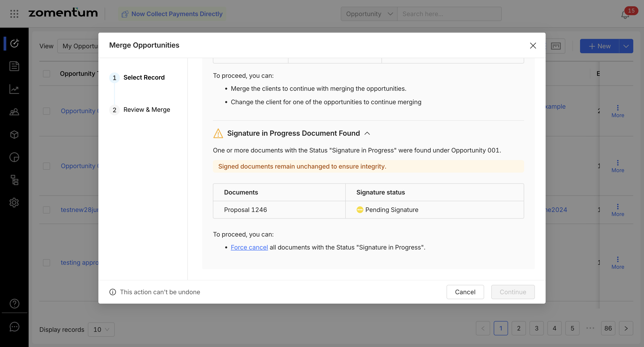The image size is (644, 347).
Task: Open the app launcher grid icon
Action: [x=14, y=14]
